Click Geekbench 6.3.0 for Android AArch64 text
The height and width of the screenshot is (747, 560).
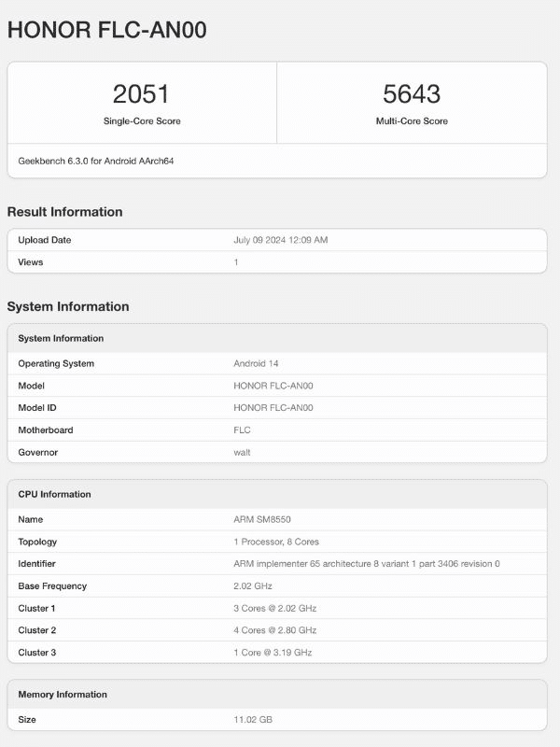click(x=96, y=161)
